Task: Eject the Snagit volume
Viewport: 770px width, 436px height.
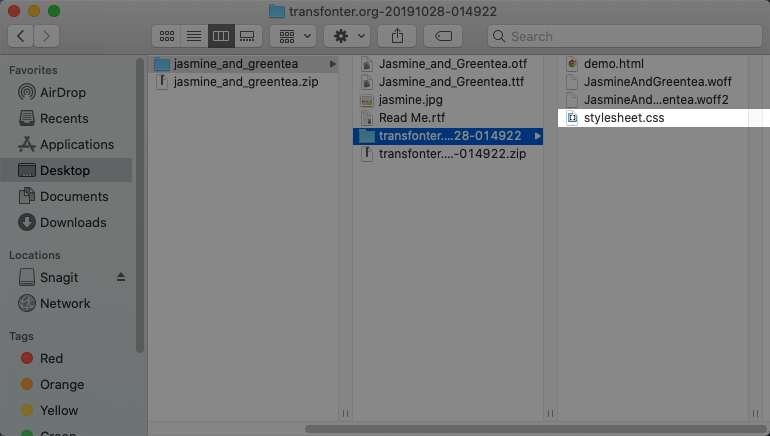Action: coord(121,277)
